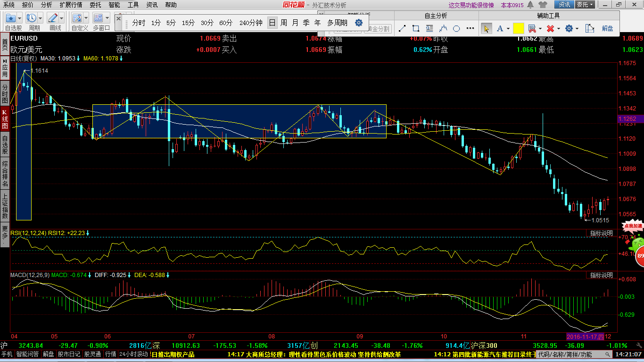Select the 画线 drawing pencil icon
Screen dimensions: 644x362
[53, 18]
